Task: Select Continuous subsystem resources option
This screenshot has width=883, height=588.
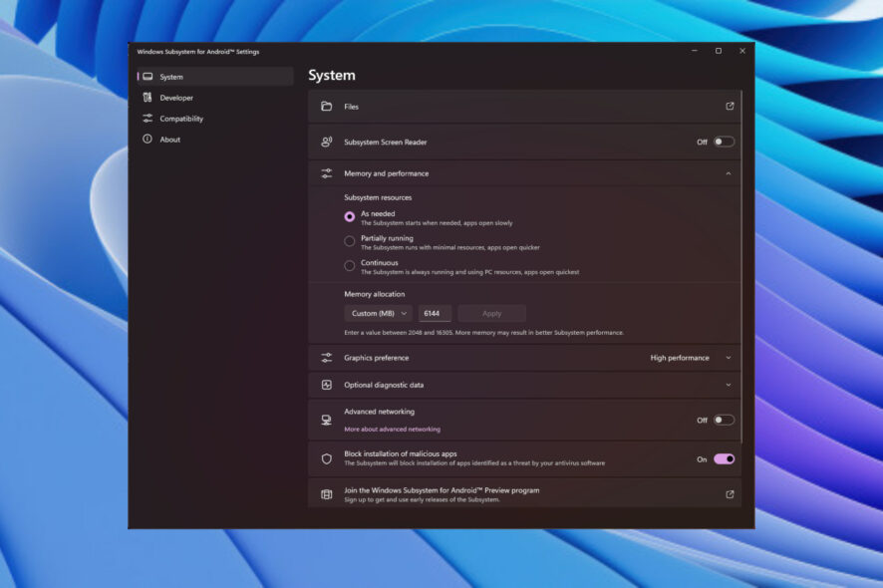Action: [x=350, y=266]
